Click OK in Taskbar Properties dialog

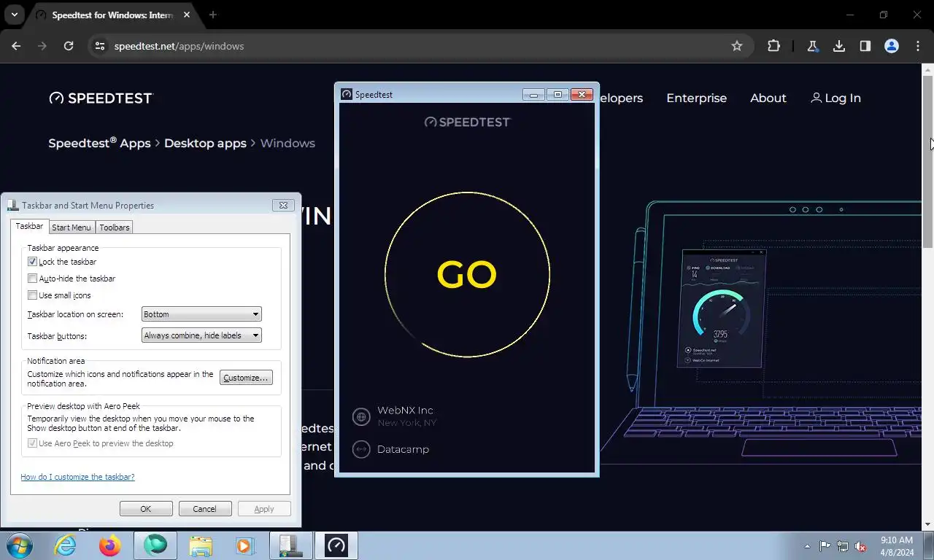coord(146,509)
